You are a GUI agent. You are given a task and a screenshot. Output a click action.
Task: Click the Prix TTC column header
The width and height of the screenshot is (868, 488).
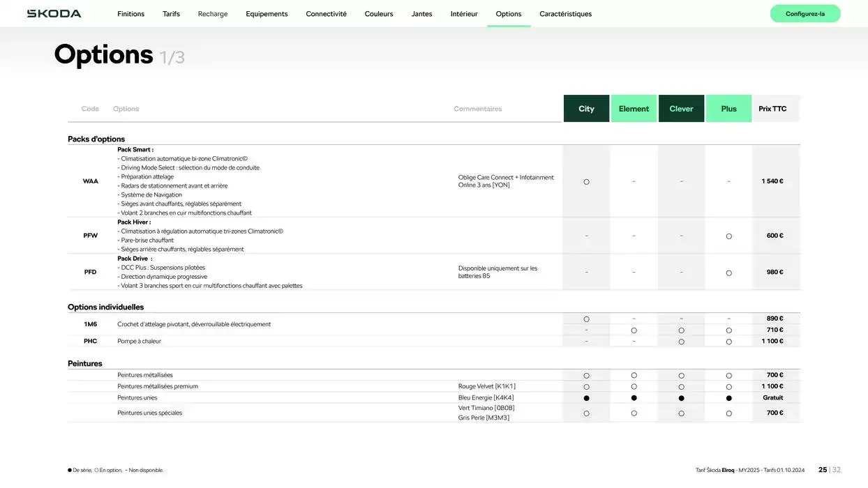[772, 109]
